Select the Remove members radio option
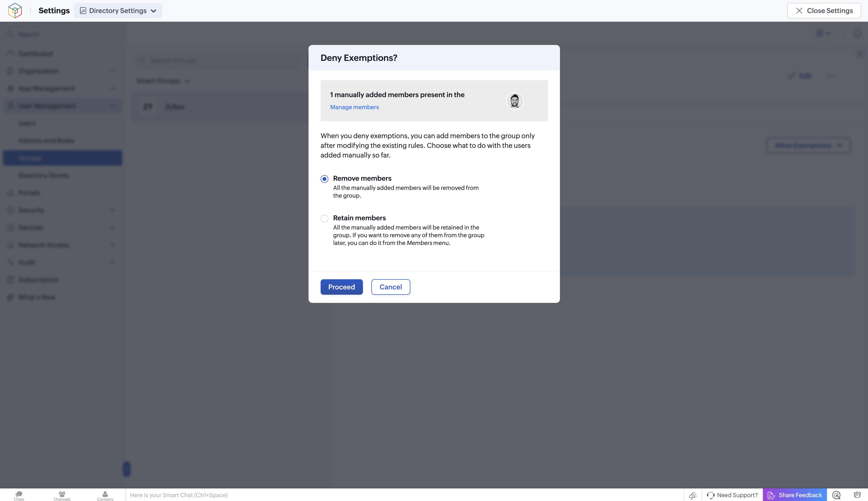868x501 pixels. (x=324, y=179)
